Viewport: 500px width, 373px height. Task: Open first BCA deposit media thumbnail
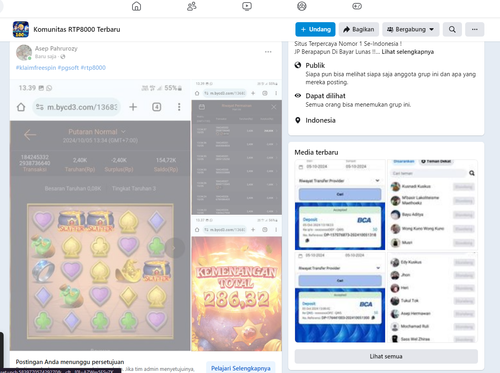340,205
